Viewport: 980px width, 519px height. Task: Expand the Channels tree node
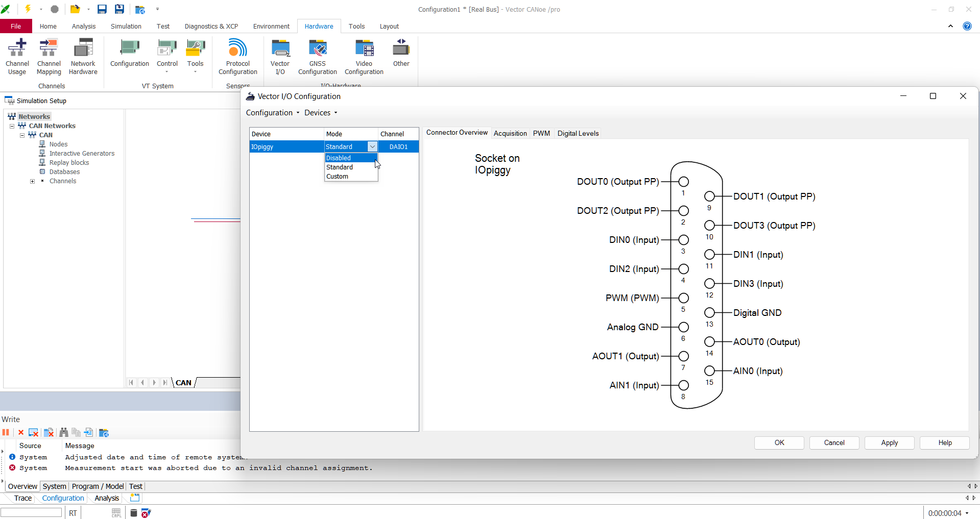[33, 181]
